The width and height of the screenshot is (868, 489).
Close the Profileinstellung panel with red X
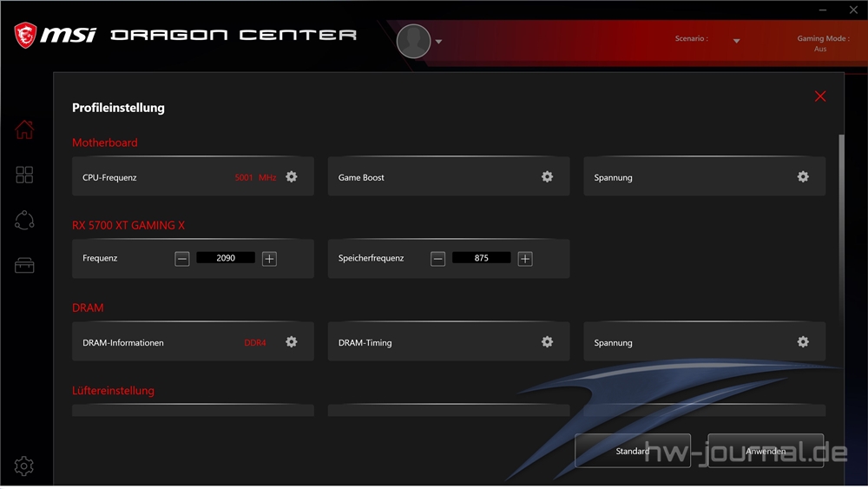(820, 96)
